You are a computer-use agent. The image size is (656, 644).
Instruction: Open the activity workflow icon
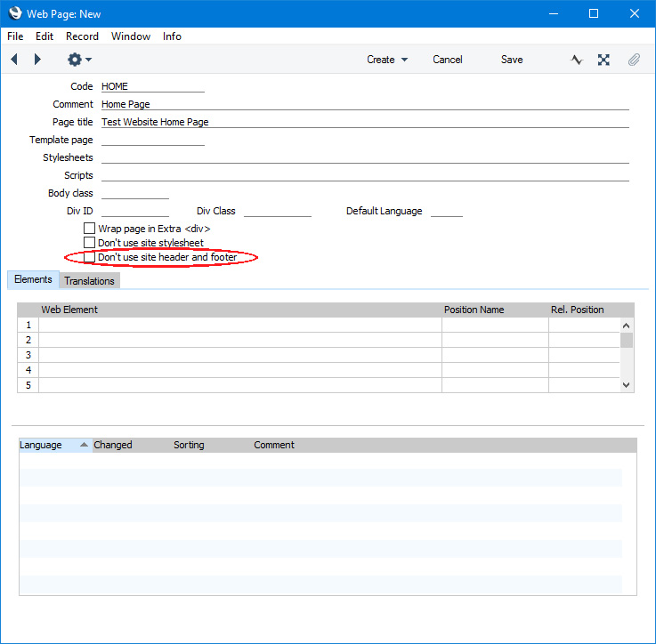pyautogui.click(x=576, y=60)
